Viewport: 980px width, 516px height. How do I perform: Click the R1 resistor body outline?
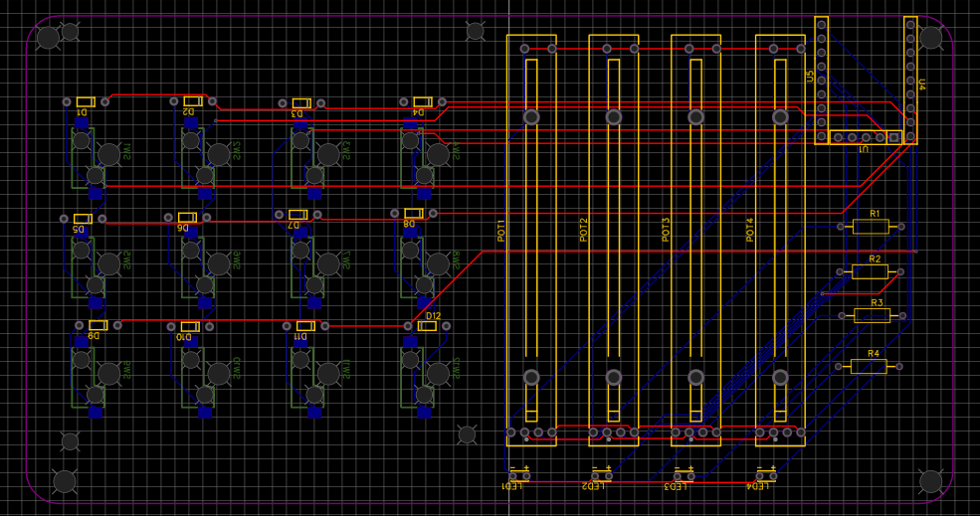pos(871,227)
